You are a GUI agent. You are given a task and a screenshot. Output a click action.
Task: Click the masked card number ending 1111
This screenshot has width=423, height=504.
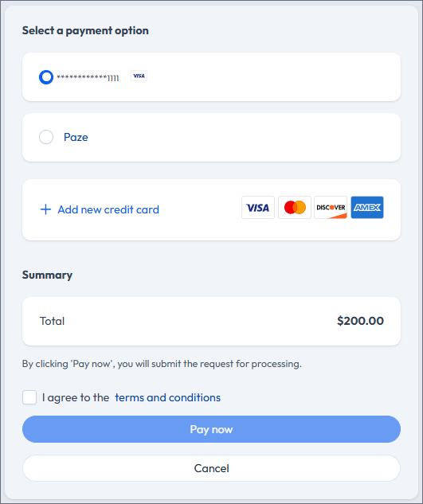coord(88,77)
